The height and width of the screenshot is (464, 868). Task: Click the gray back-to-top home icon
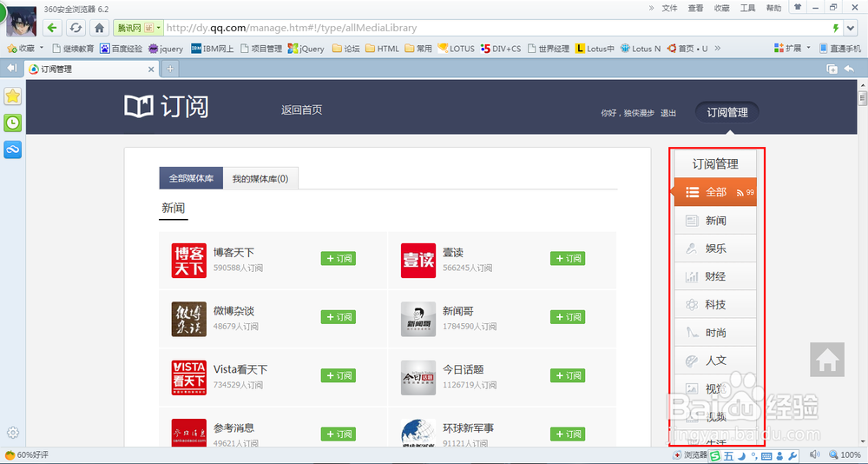click(x=827, y=359)
